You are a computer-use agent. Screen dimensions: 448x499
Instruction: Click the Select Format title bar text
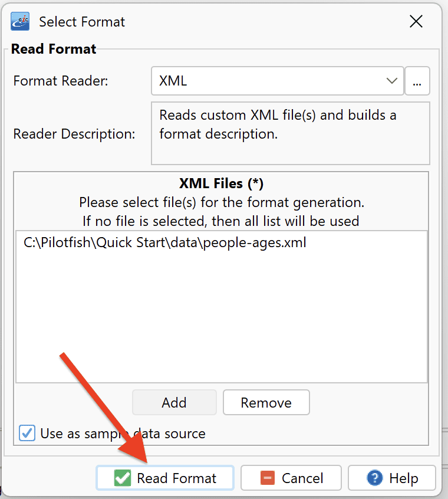pyautogui.click(x=82, y=22)
